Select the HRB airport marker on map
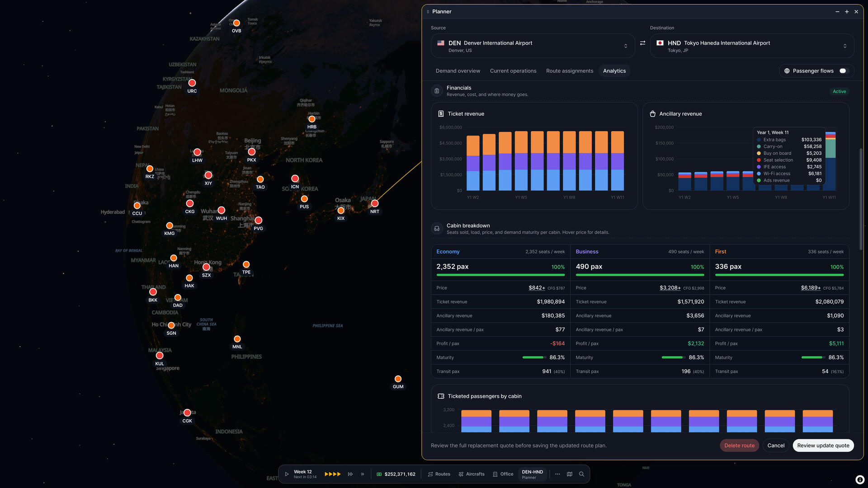The height and width of the screenshot is (488, 868). (x=312, y=119)
